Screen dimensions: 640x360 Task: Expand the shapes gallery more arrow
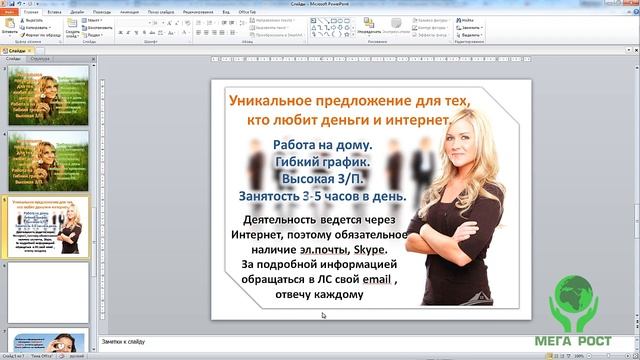pos(353,35)
